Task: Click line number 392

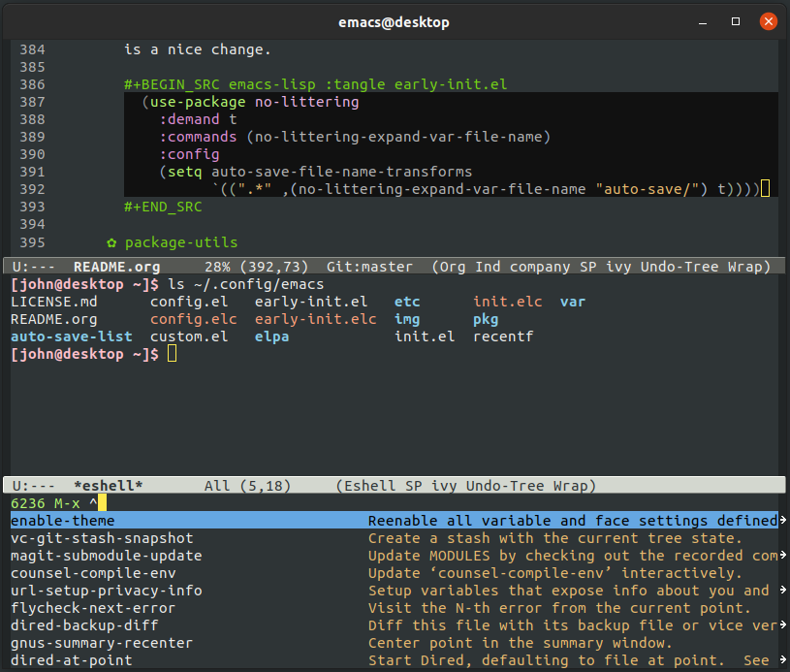Action: pos(32,189)
